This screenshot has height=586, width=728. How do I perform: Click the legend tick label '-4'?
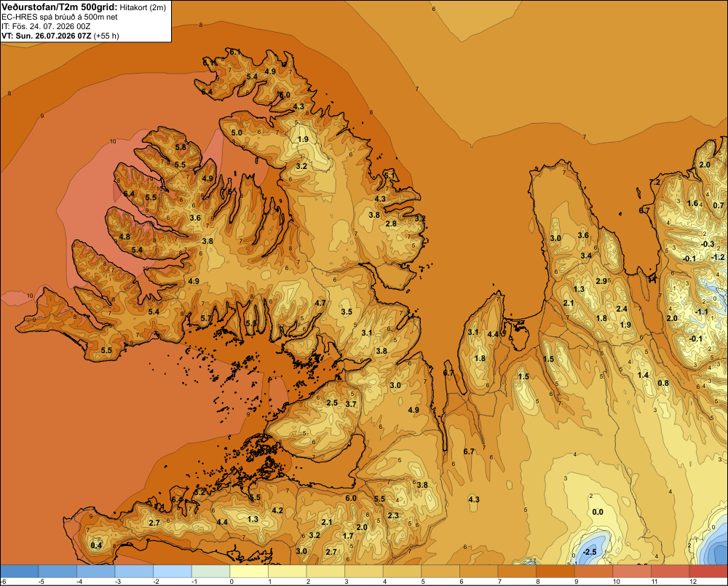79,582
